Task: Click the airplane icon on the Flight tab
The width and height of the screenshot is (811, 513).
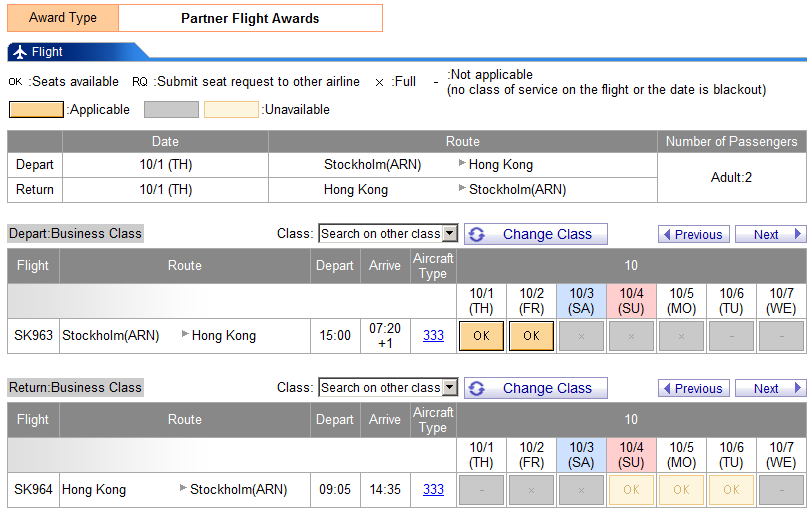Action: 19,52
